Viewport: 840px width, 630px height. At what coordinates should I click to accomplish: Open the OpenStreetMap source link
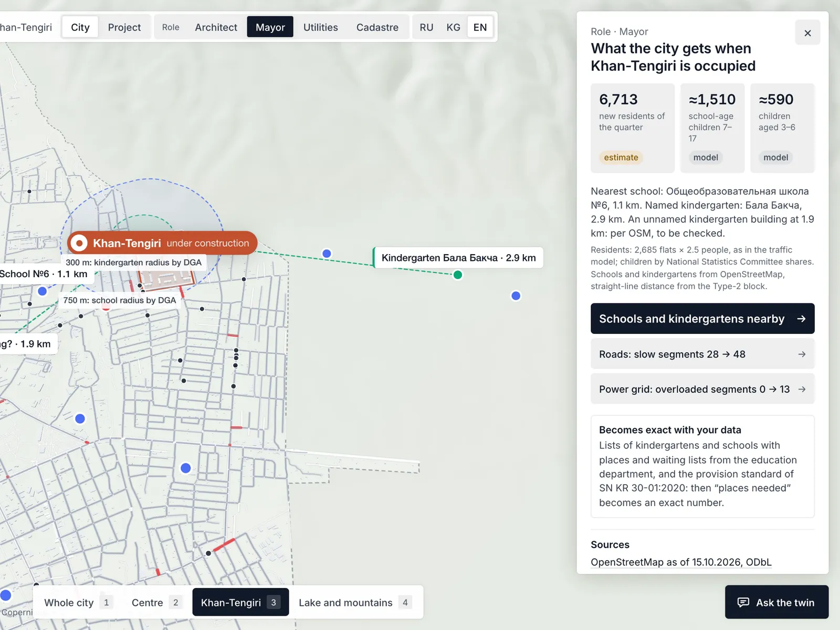681,562
